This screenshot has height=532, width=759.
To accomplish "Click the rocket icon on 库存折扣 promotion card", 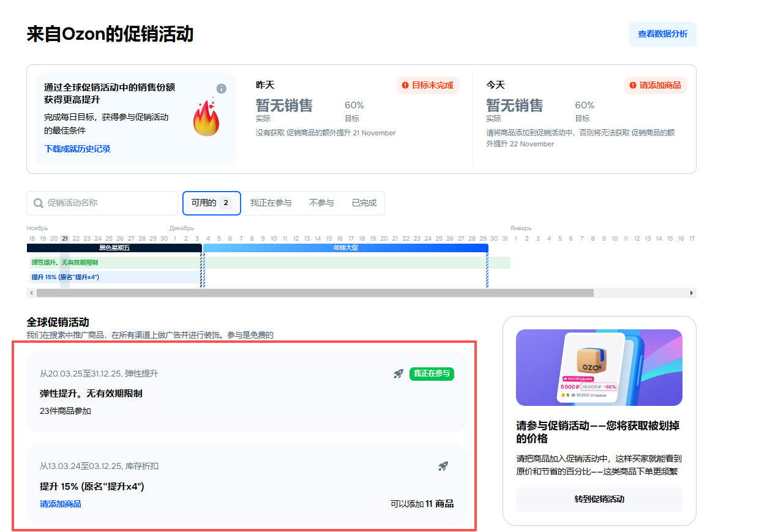I will click(x=443, y=466).
